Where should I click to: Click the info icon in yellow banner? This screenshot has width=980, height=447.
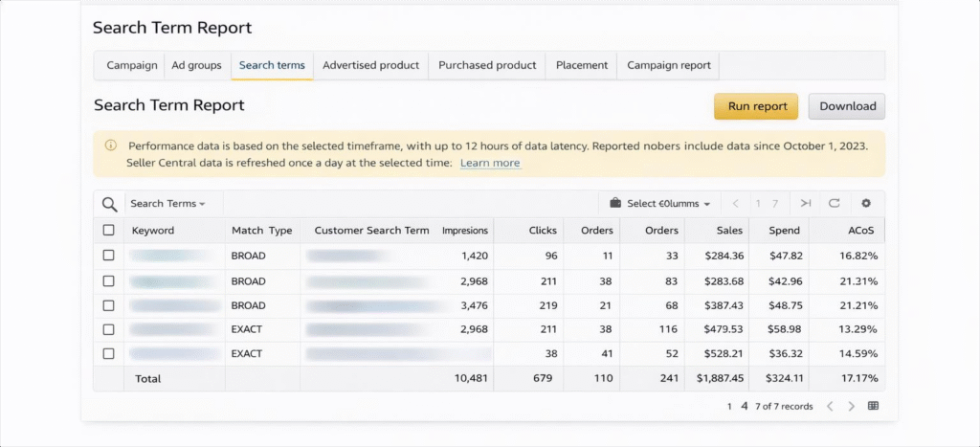(x=110, y=145)
